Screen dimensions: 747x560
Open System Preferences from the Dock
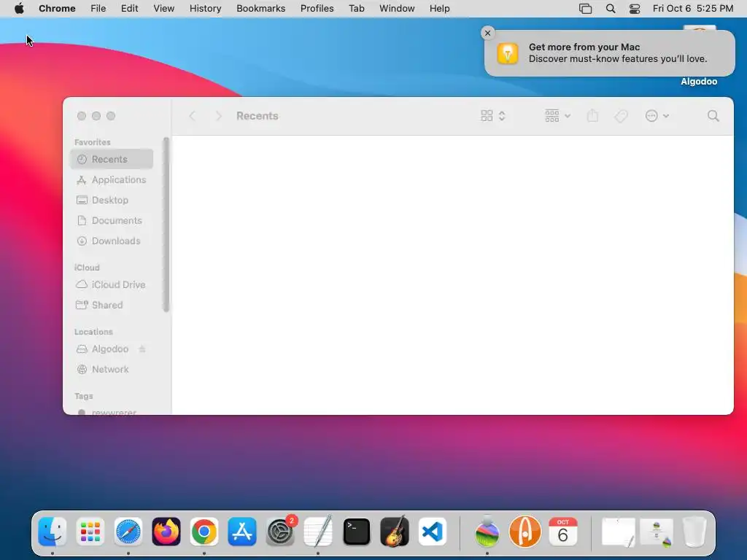[280, 532]
